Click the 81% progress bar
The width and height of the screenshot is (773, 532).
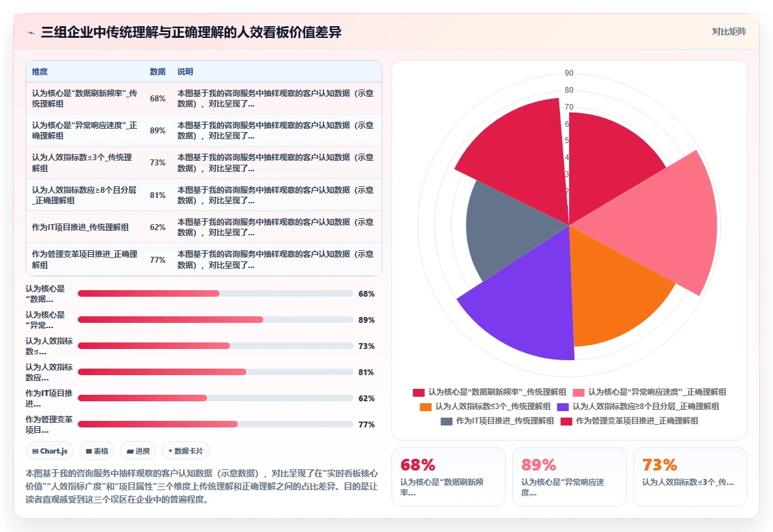[216, 373]
